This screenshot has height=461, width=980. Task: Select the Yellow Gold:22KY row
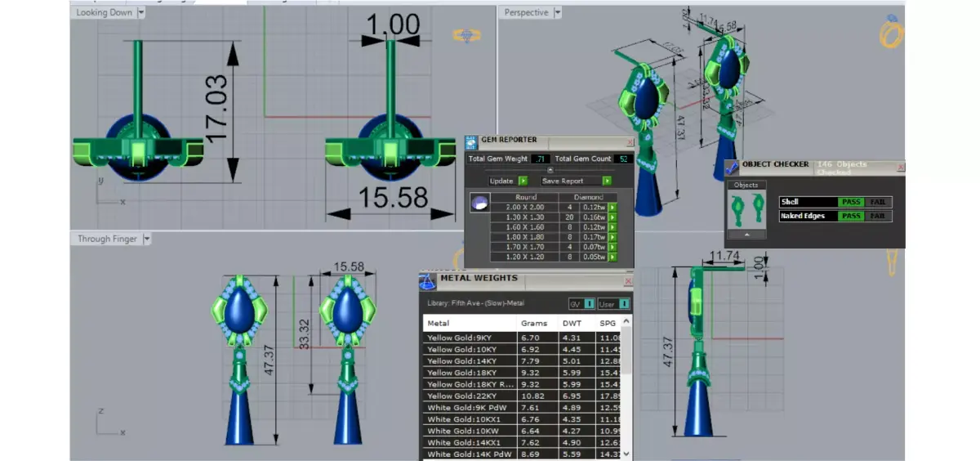523,396
